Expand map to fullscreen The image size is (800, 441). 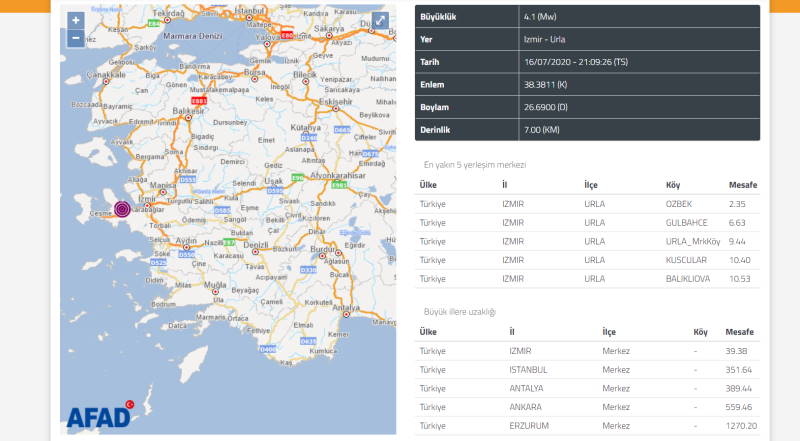click(380, 21)
